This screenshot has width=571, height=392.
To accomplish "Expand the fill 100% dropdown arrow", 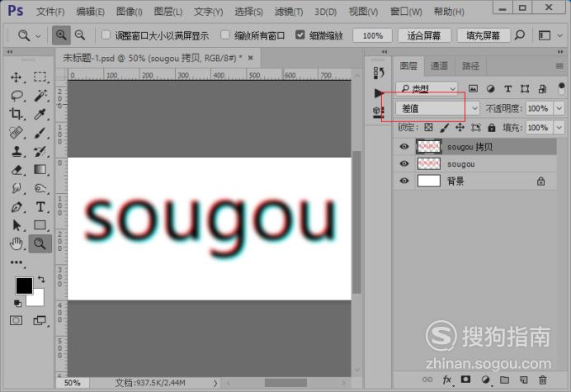I will (x=559, y=128).
